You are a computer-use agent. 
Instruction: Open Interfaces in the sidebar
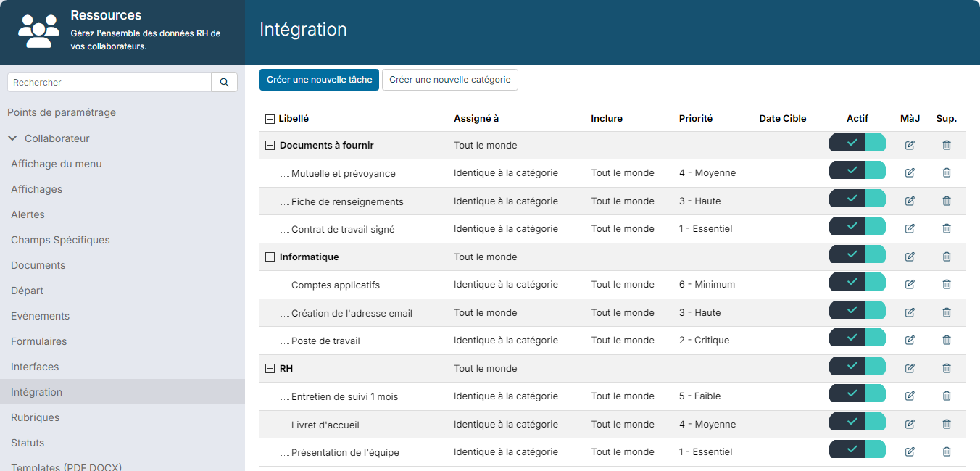pos(35,367)
